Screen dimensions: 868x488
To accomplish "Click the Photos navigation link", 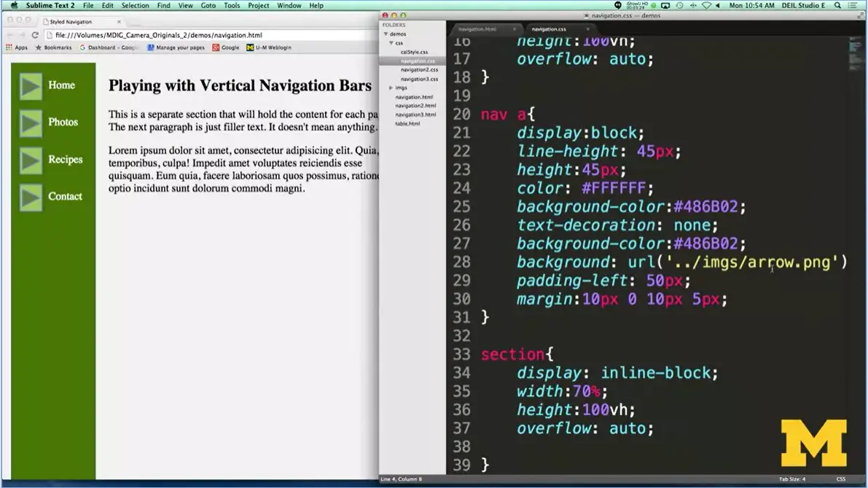I will pos(63,122).
